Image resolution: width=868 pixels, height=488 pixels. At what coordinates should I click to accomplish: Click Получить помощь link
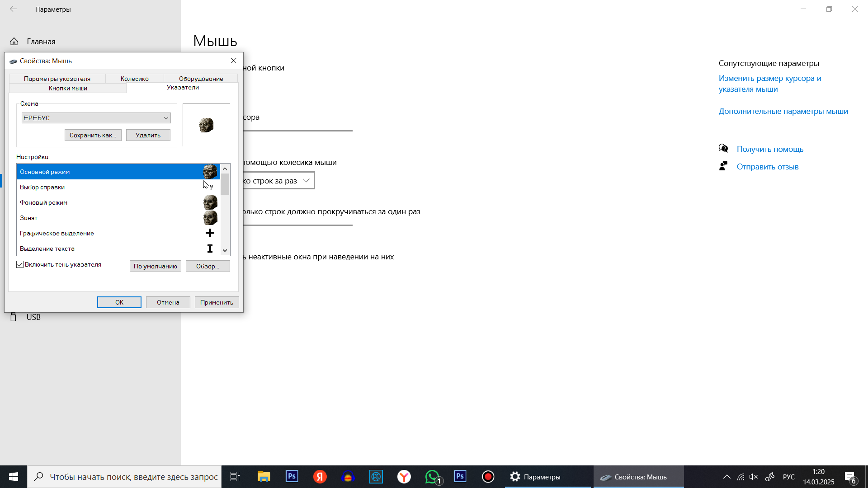pos(770,149)
